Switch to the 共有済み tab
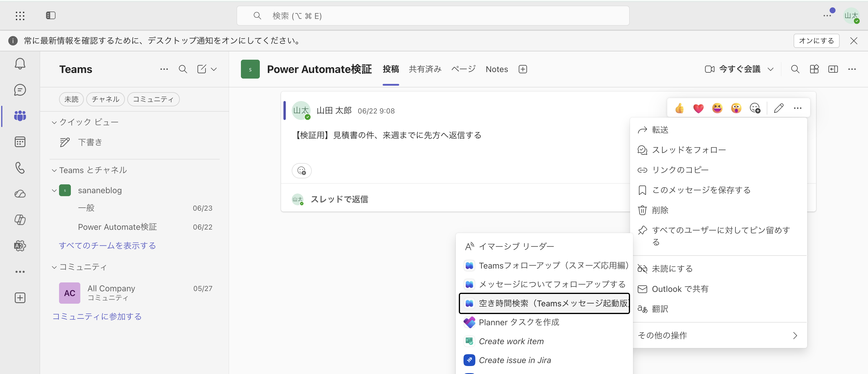The image size is (868, 374). 425,69
